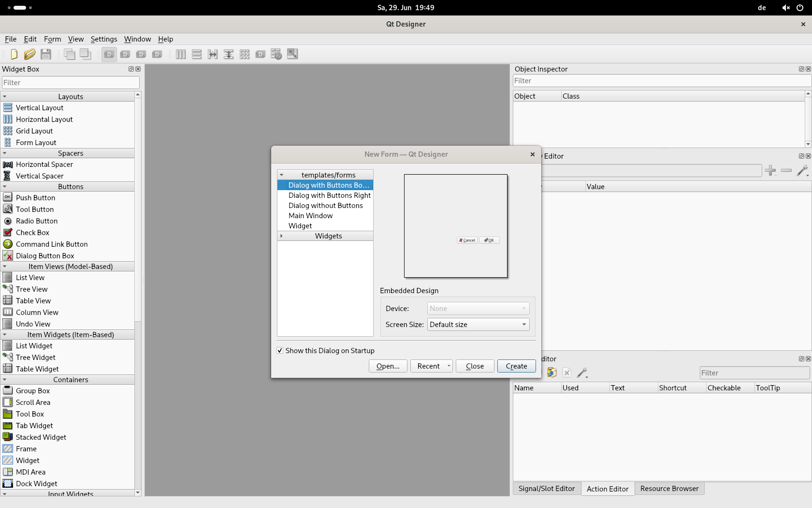Click the Send to Back toolbar icon
Image resolution: width=812 pixels, height=508 pixels.
pos(70,54)
